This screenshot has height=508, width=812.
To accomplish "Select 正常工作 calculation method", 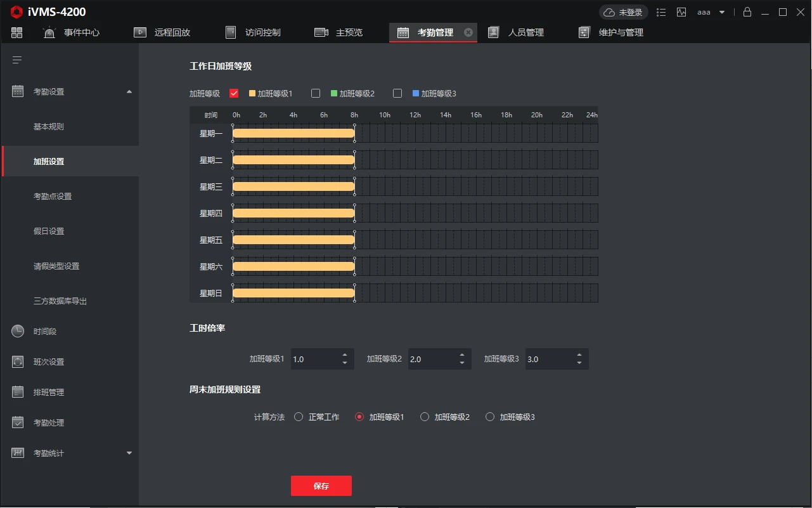I will point(299,417).
